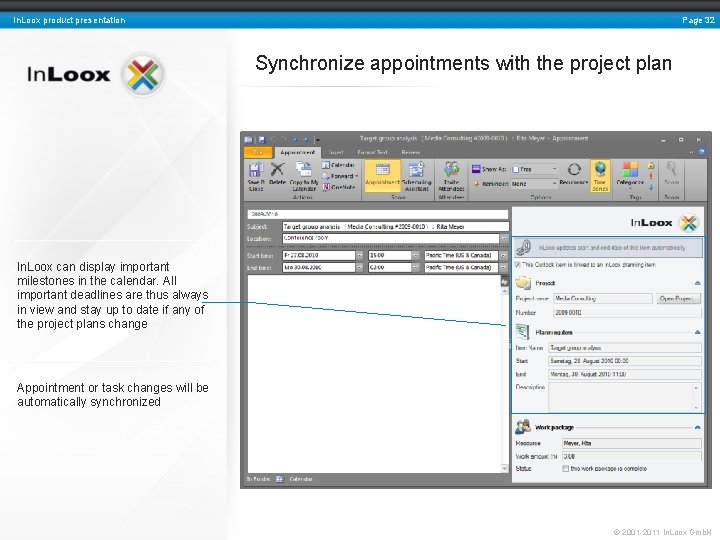Click the Open Project button
The height and width of the screenshot is (540, 720).
678,298
